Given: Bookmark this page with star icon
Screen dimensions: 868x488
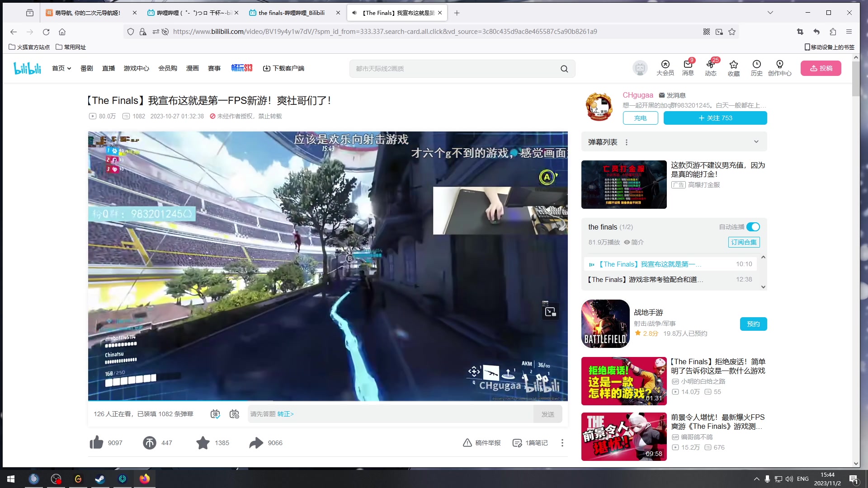Looking at the screenshot, I should point(732,32).
